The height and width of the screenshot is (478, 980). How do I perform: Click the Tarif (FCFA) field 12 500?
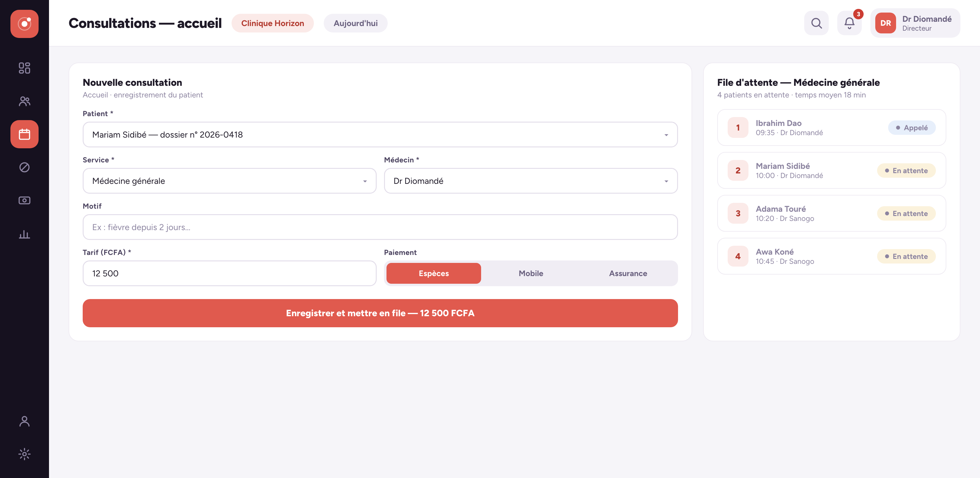(x=229, y=273)
